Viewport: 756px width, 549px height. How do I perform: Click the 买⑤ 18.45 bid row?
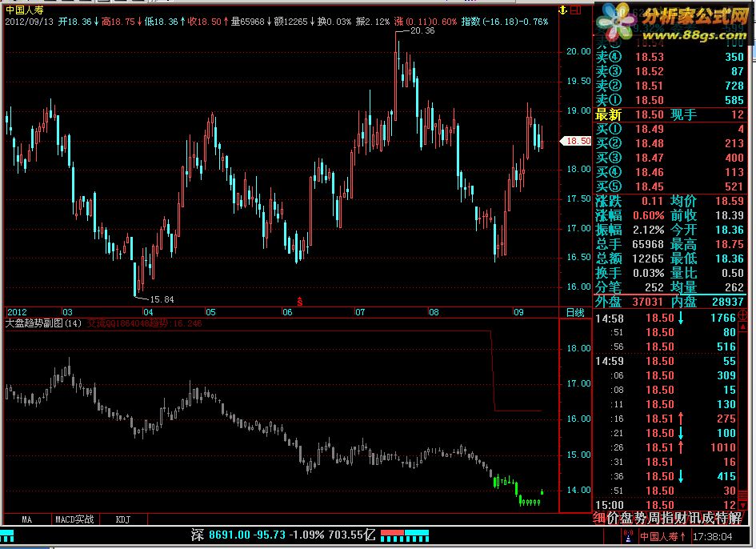670,186
